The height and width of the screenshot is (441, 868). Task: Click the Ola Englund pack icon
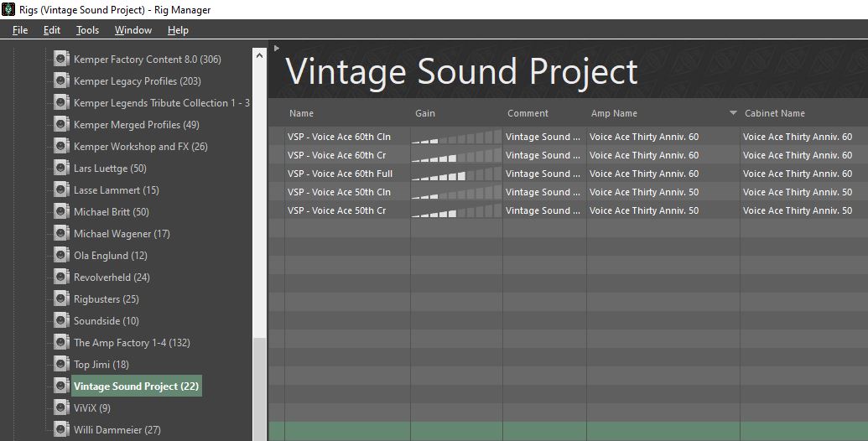click(61, 255)
